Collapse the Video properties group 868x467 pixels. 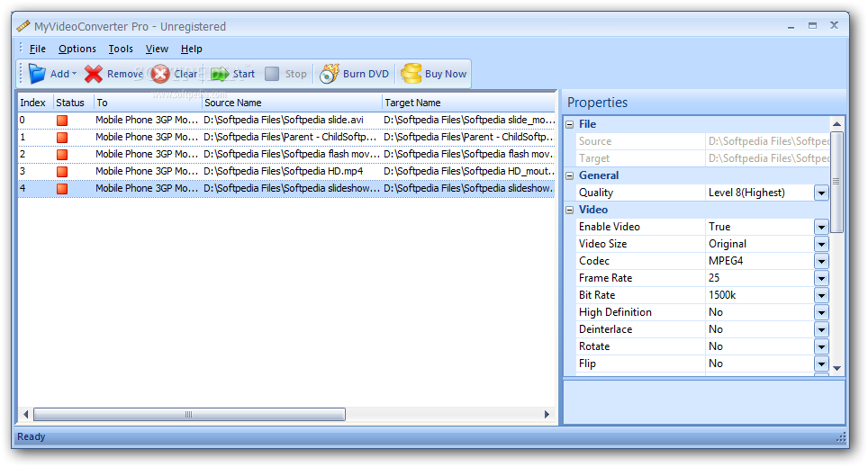point(570,211)
